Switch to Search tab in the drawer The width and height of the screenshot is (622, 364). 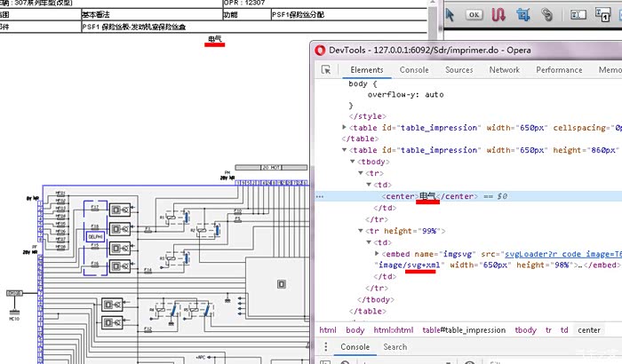(x=395, y=347)
